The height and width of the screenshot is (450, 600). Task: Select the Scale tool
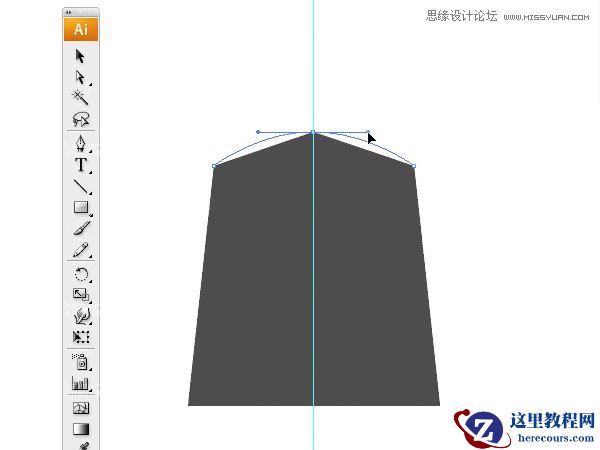81,295
